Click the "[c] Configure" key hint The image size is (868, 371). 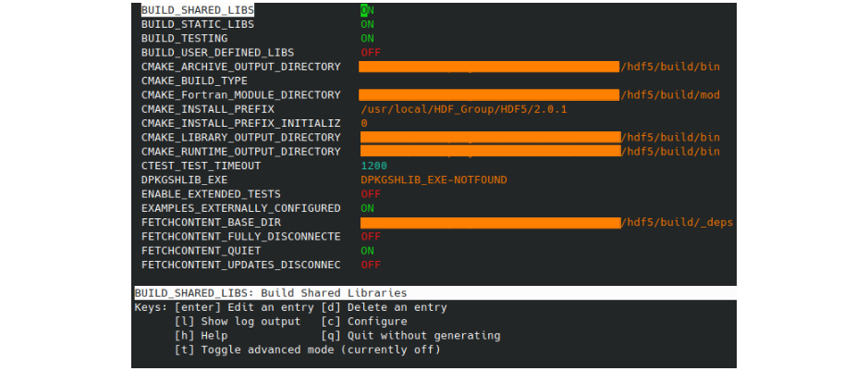point(364,321)
